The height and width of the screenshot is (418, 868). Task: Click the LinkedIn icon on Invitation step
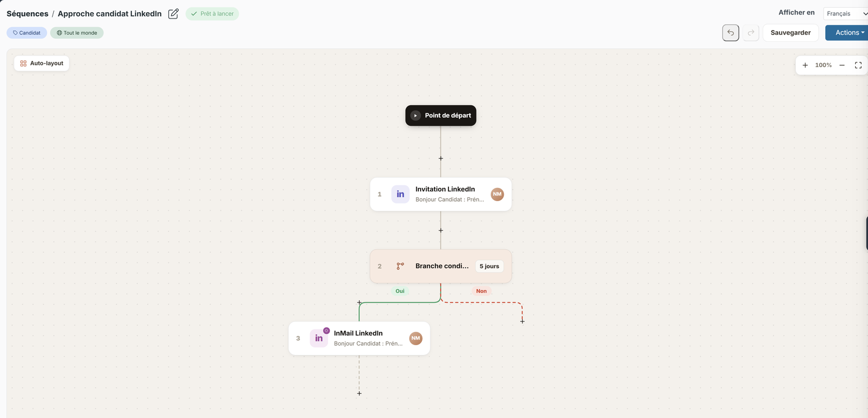400,194
